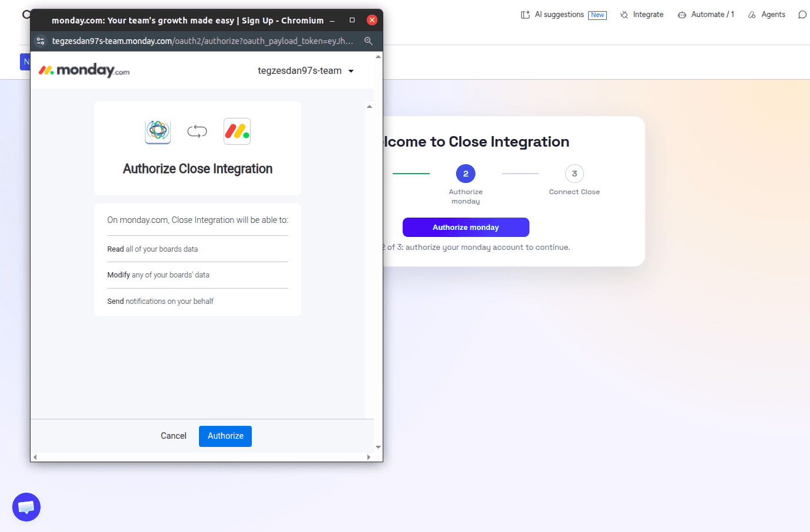Minimize the Chromium popup window
The image size is (810, 532).
click(332, 21)
